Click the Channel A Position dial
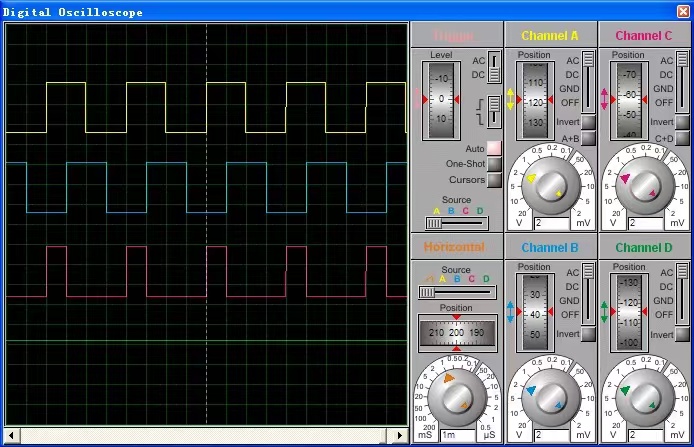This screenshot has width=694, height=447. [x=535, y=101]
